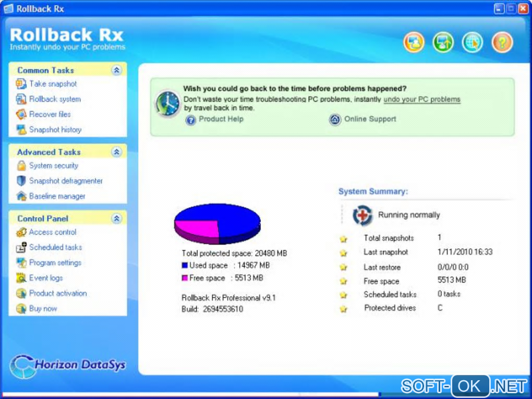Click the Take snapshot icon

(21, 84)
